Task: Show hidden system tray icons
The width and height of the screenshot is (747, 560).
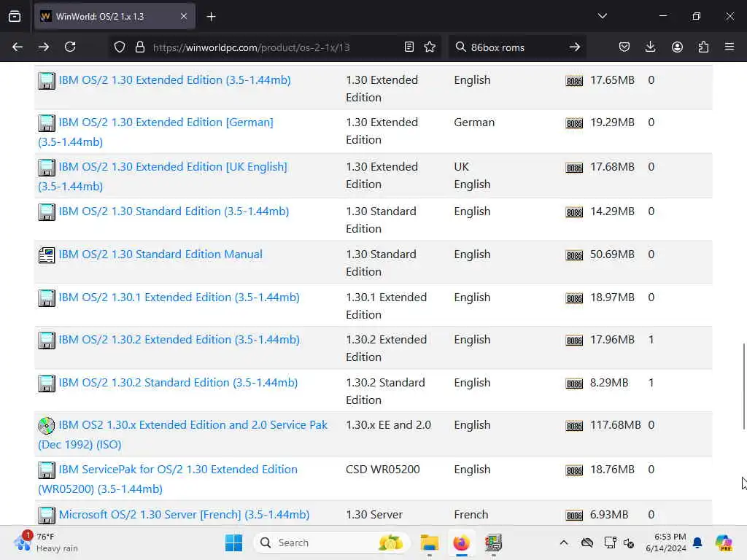Action: point(564,542)
